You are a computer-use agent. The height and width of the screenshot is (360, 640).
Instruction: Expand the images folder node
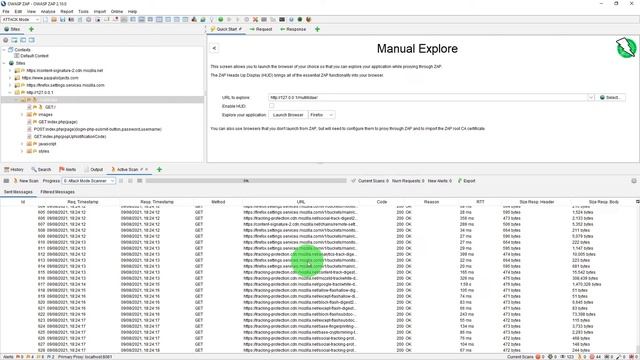point(22,115)
